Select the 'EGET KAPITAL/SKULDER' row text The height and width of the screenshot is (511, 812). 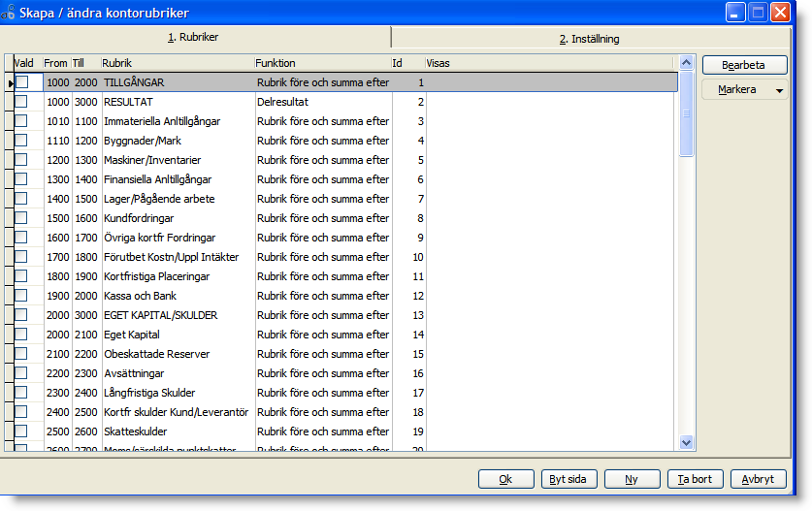(160, 315)
